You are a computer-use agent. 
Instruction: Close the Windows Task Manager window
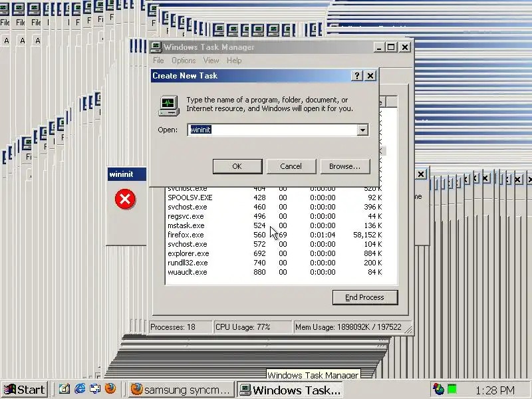[x=405, y=47]
